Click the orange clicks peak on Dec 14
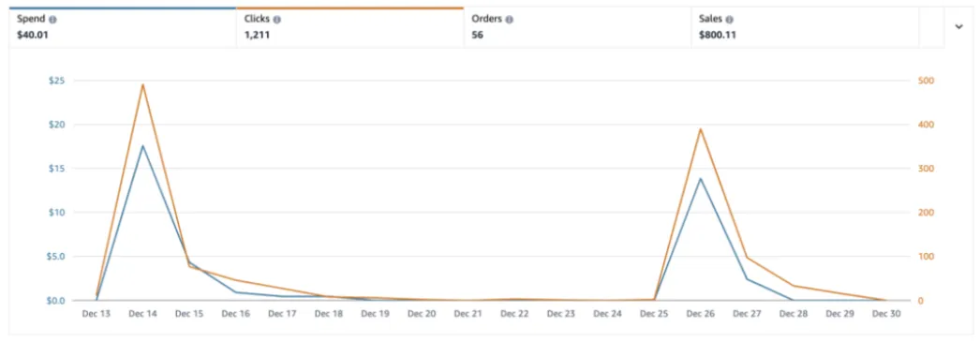Screen dimensions: 980x342 142,84
